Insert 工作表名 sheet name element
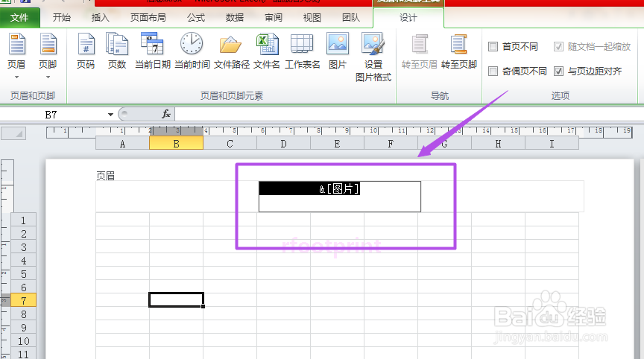Screen dimensions: 644x359 (x=303, y=51)
